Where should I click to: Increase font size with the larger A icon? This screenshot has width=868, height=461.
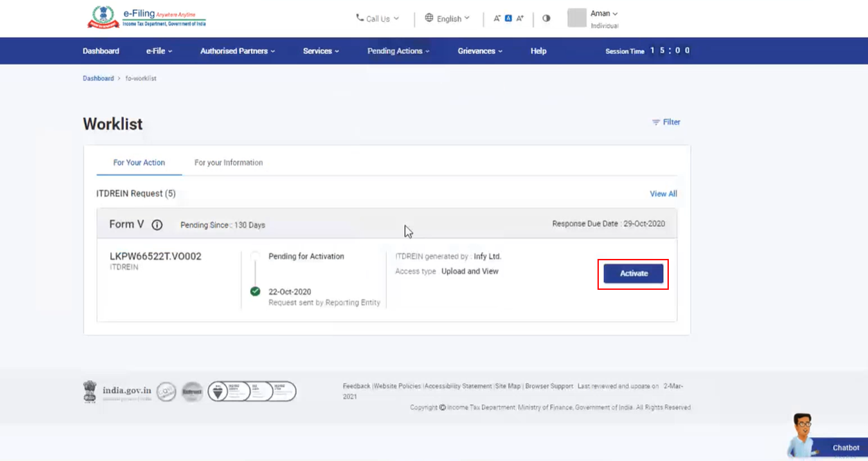pyautogui.click(x=520, y=18)
